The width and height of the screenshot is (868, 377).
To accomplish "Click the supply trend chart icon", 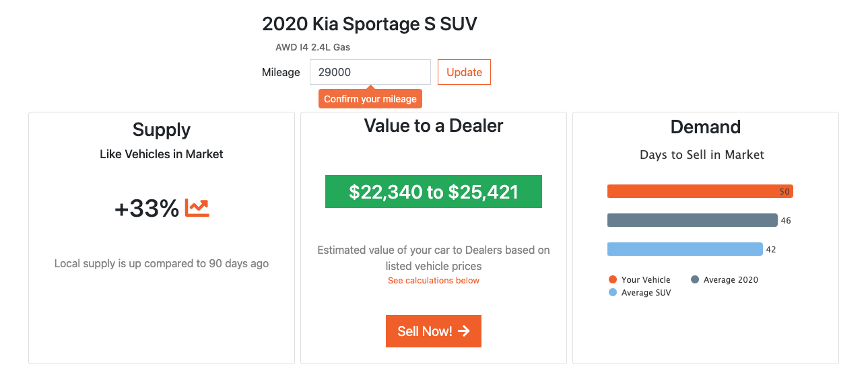I will click(x=197, y=209).
